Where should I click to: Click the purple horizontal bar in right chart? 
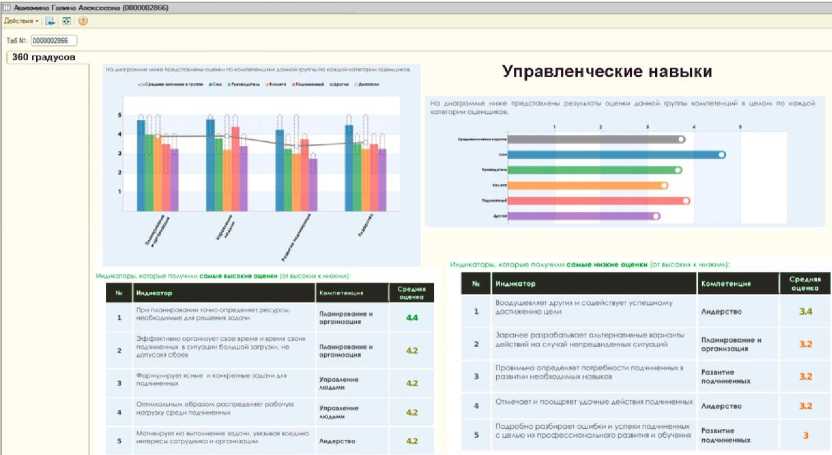pyautogui.click(x=584, y=216)
